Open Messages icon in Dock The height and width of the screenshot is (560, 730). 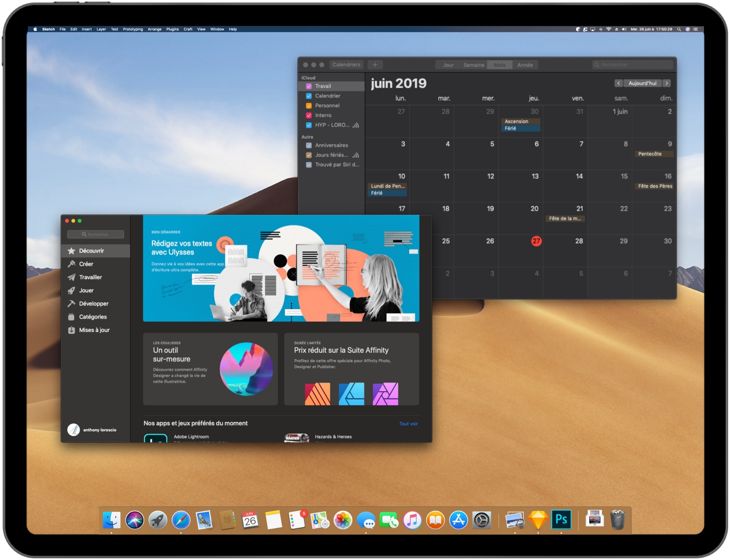[x=366, y=520]
